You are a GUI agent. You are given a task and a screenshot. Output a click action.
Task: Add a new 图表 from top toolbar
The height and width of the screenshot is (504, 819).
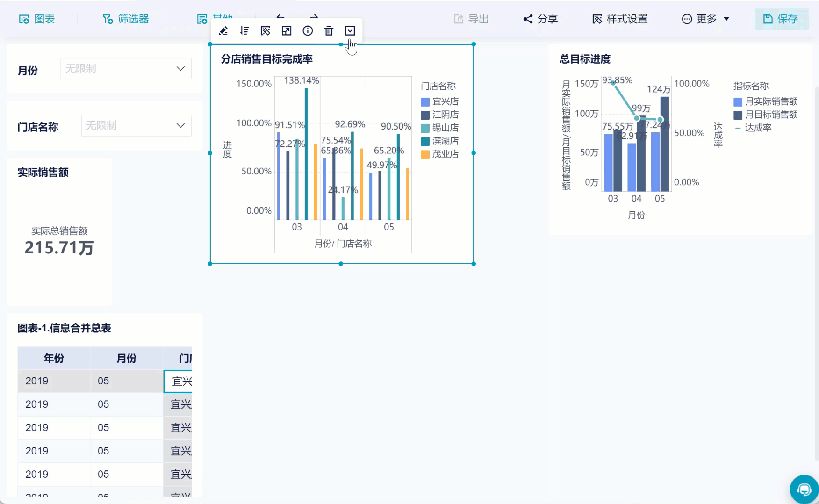(x=37, y=19)
